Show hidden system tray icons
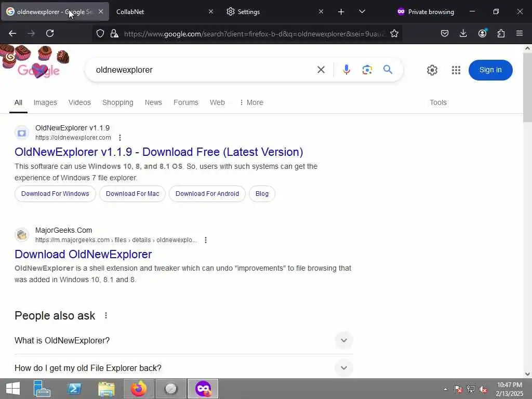Viewport: 532px width, 399px height. pyautogui.click(x=445, y=389)
